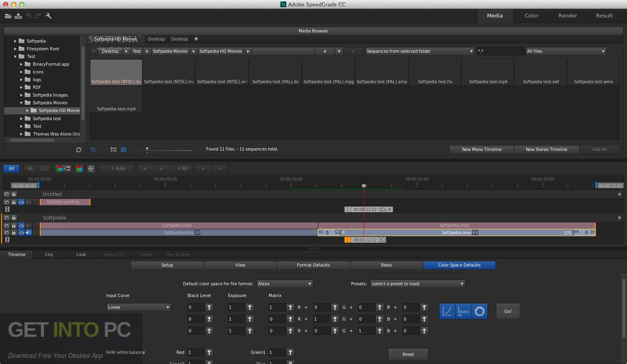The image size is (627, 364).
Task: Adjust the thumbnail size slider
Action: coord(147,150)
